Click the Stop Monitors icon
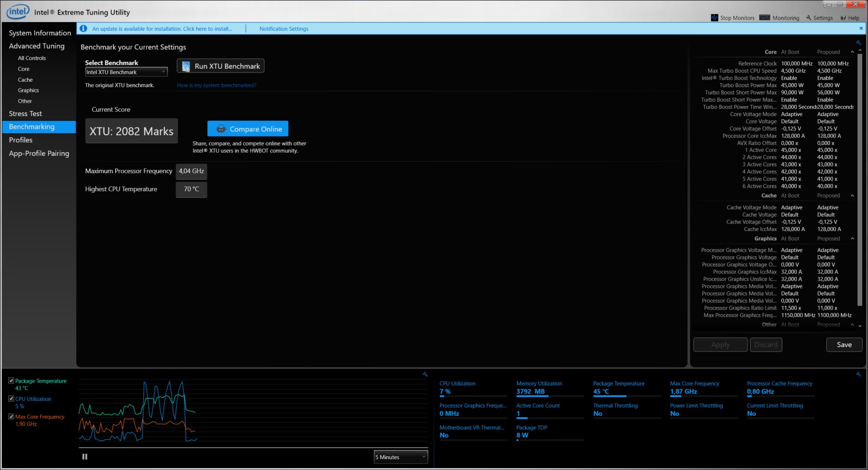This screenshot has width=868, height=470. coord(714,18)
